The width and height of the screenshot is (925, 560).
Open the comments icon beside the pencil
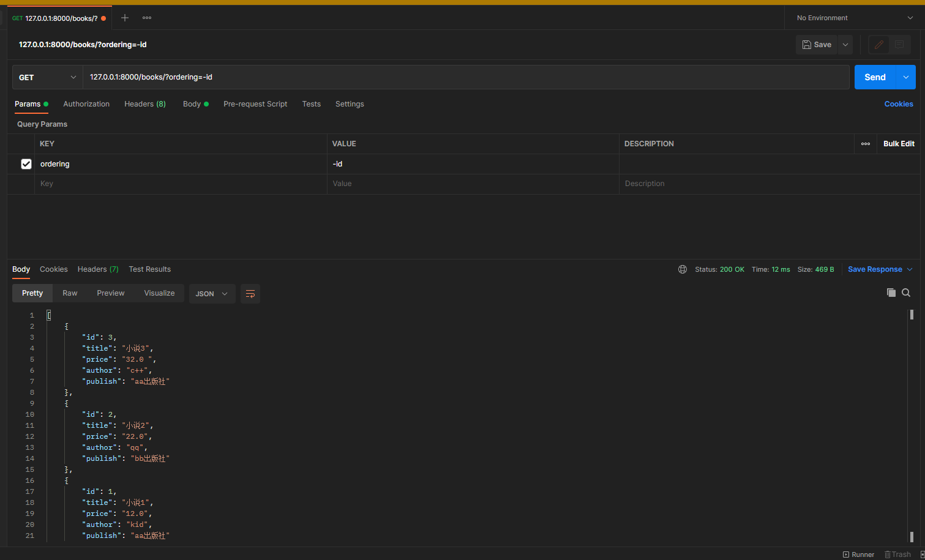pos(899,45)
